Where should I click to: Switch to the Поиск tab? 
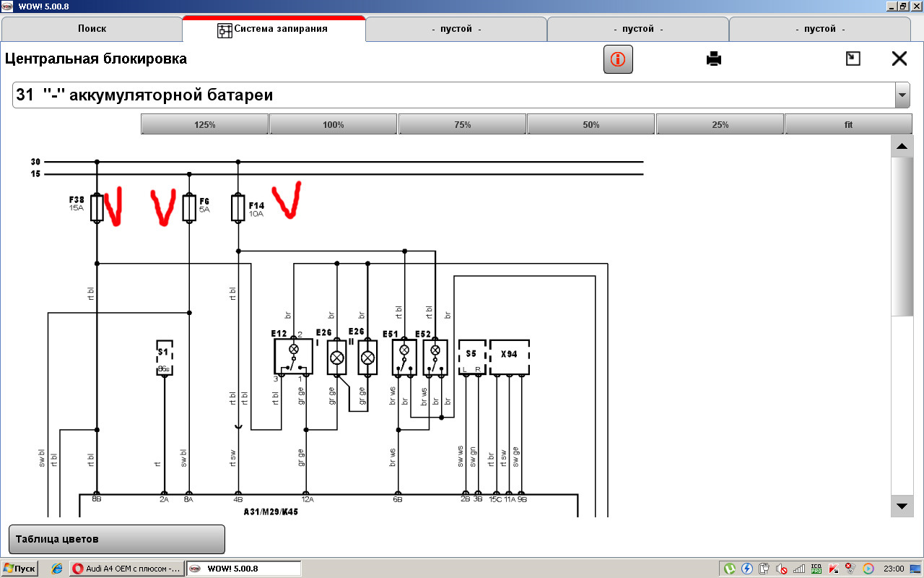click(92, 29)
